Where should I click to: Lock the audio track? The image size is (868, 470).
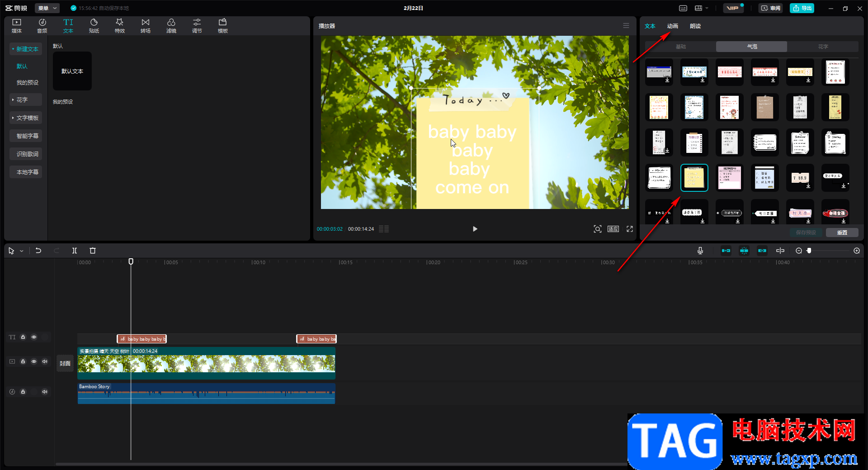click(x=23, y=392)
